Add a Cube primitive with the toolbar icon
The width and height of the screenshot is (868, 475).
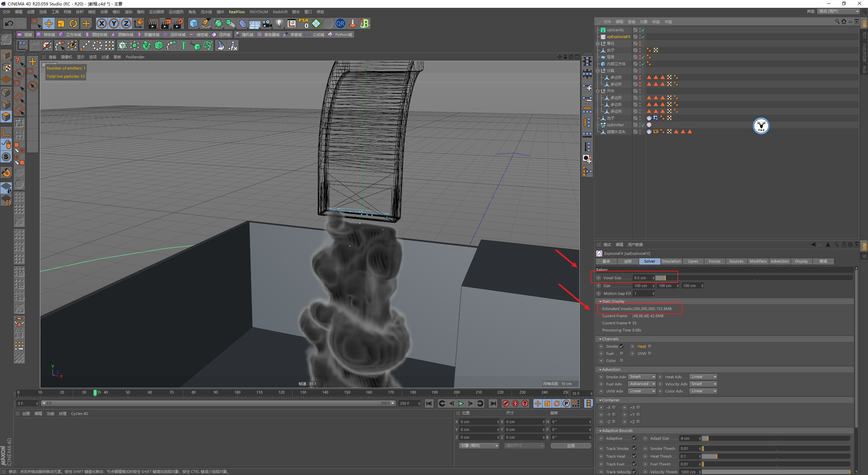click(194, 23)
